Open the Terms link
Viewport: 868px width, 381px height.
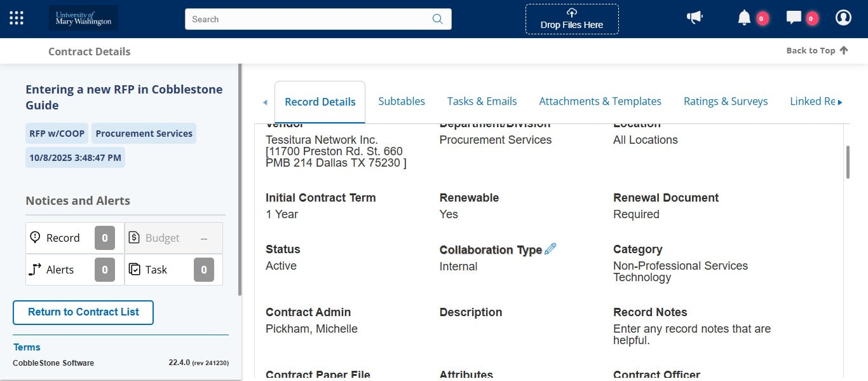[x=27, y=347]
